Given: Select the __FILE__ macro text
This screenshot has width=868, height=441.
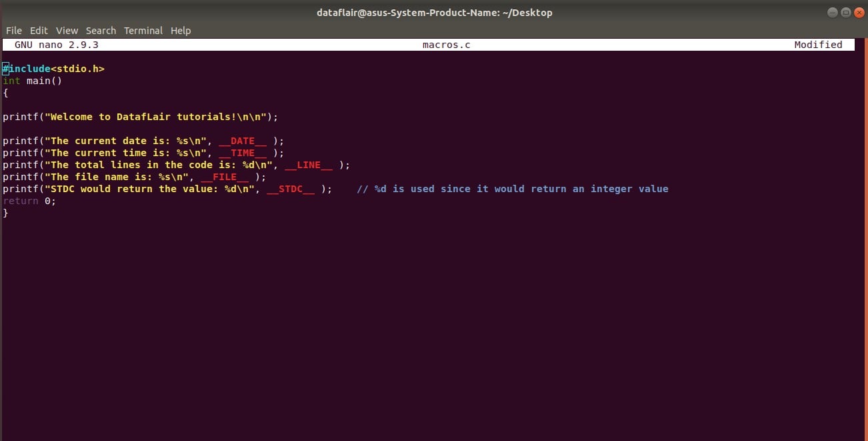Looking at the screenshot, I should tap(225, 177).
